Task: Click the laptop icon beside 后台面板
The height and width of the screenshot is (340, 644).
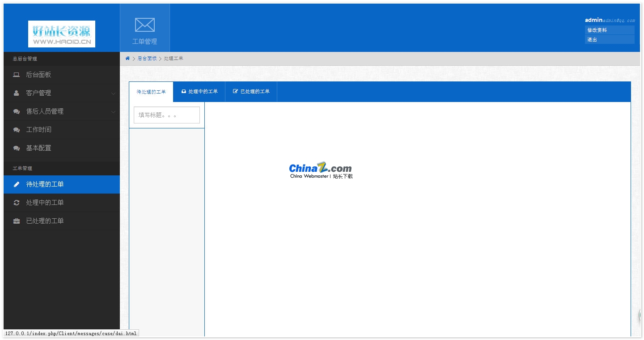Action: [17, 75]
